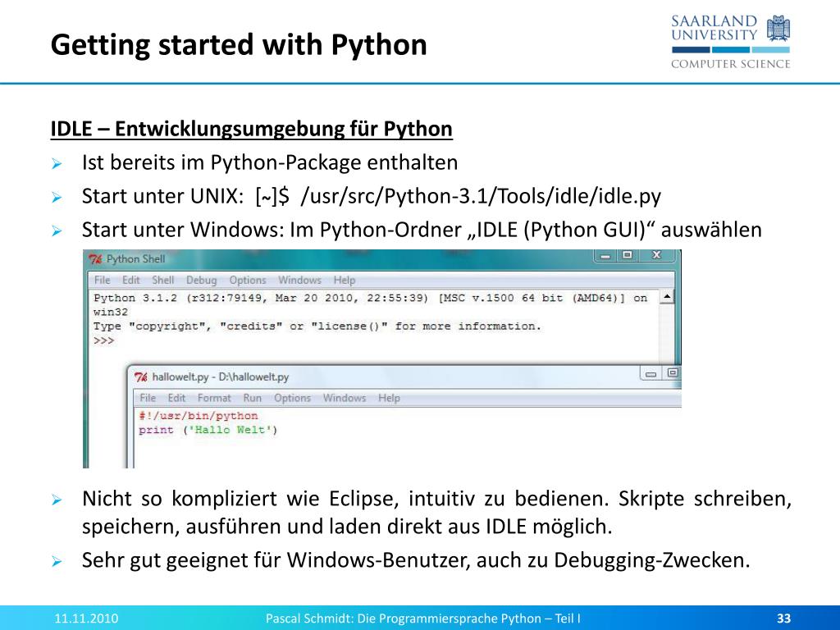The image size is (840, 630).
Task: Open Edit menu in hallowelt.py editor
Action: [x=176, y=398]
